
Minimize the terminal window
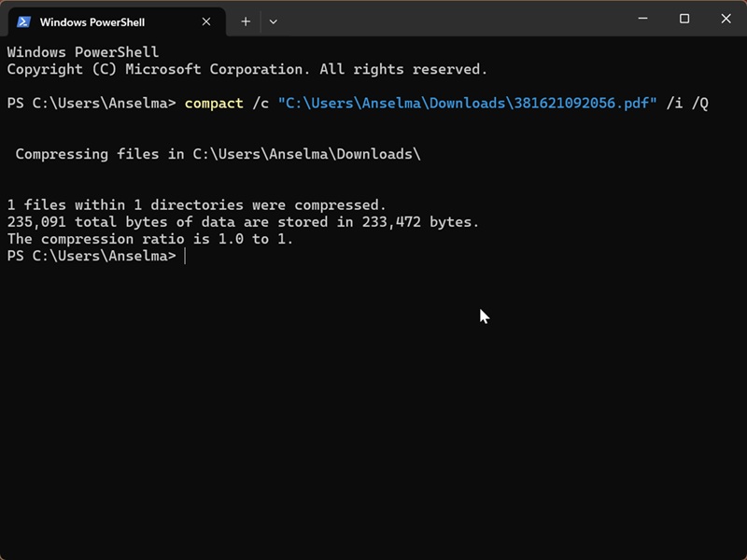point(642,19)
